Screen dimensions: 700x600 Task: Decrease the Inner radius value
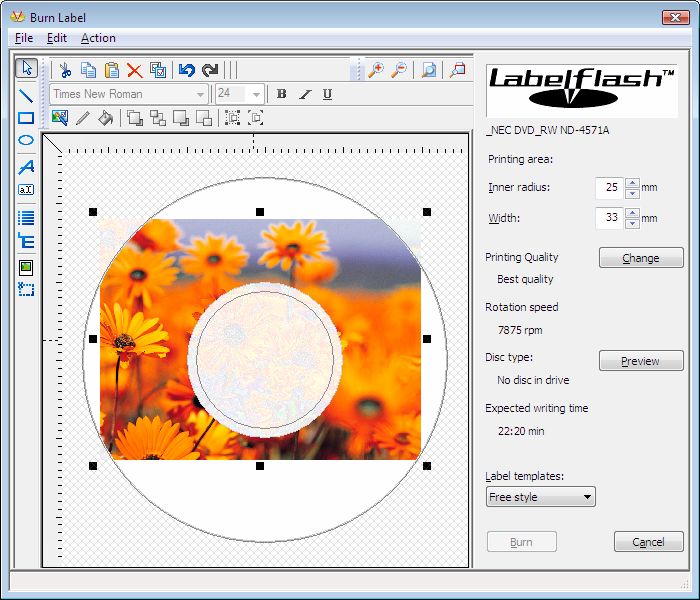(632, 193)
